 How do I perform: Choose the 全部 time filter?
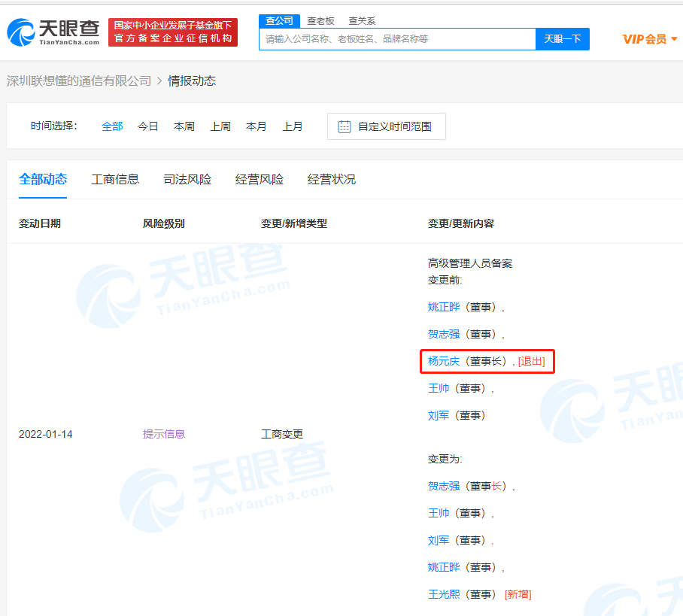(112, 126)
